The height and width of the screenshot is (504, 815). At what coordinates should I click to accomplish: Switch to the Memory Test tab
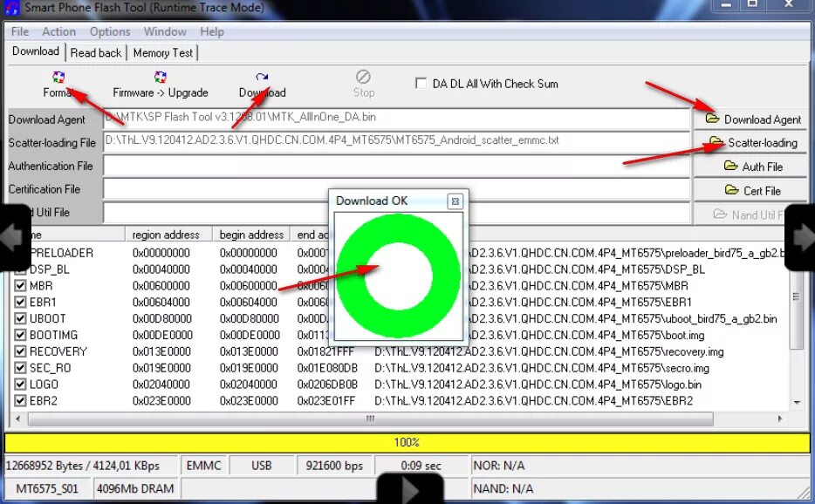[x=162, y=53]
